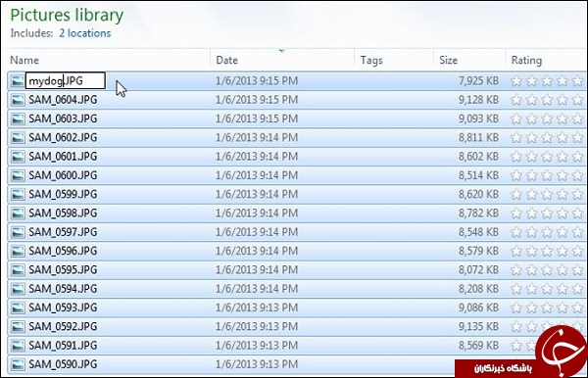Rate SAM_0593.JPG one star
588x378 pixels.
click(516, 307)
